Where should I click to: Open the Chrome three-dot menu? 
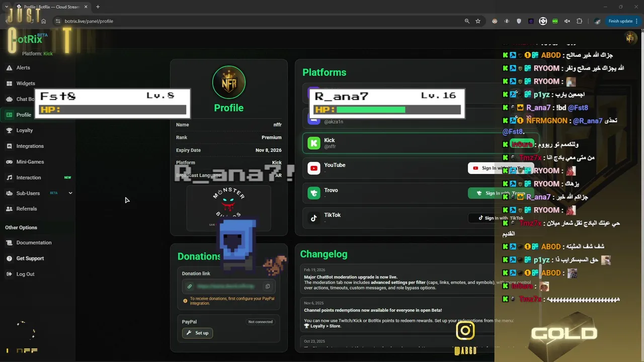[636, 21]
